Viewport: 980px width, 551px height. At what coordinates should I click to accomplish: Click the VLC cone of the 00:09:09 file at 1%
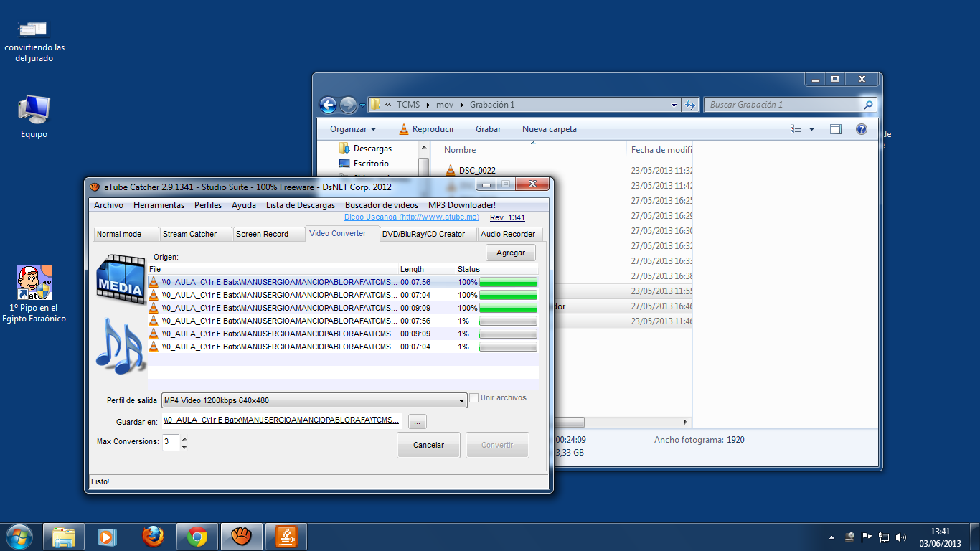154,334
